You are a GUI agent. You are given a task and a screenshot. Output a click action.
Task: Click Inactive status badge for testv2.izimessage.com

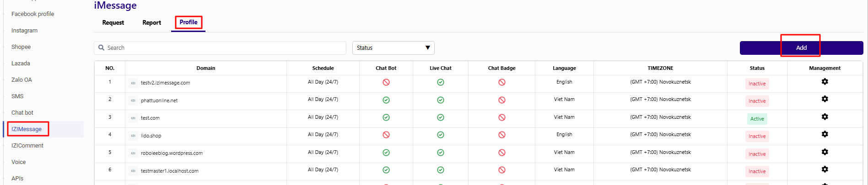click(x=757, y=84)
